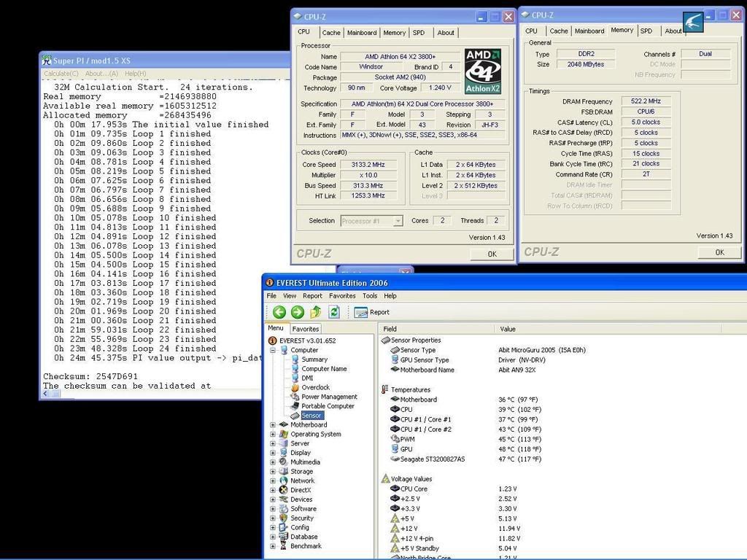747x560 pixels.
Task: Expand the DirectX tree node
Action: 273,490
